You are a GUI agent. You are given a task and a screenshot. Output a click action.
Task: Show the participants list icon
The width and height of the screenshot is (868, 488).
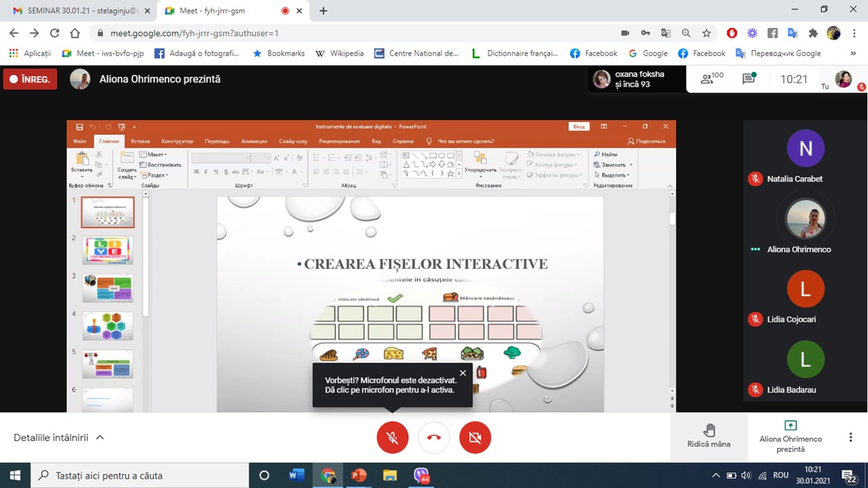pyautogui.click(x=711, y=79)
